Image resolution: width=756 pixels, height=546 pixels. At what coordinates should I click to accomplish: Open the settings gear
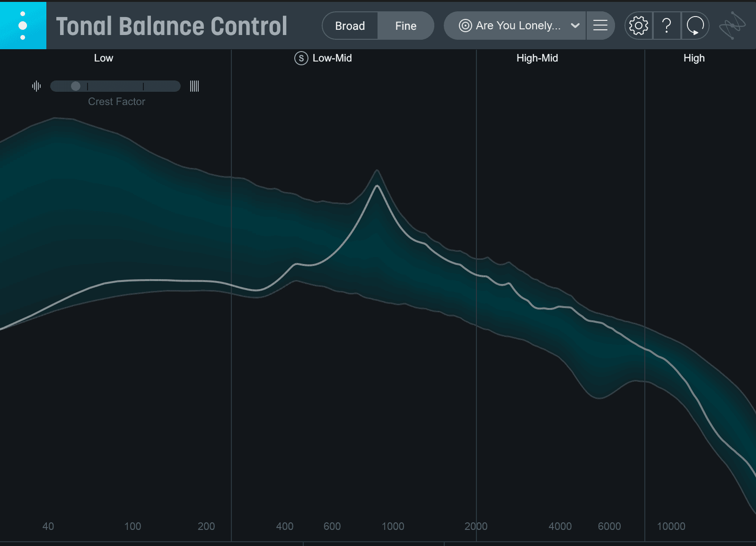click(x=639, y=26)
